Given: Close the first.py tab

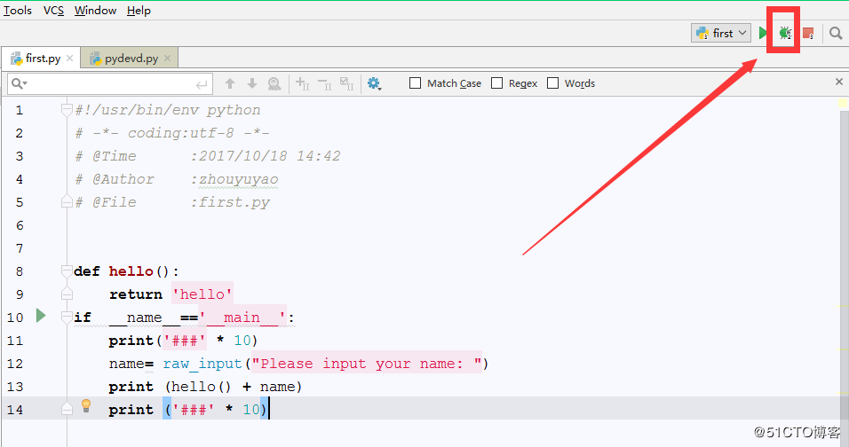Looking at the screenshot, I should point(70,58).
